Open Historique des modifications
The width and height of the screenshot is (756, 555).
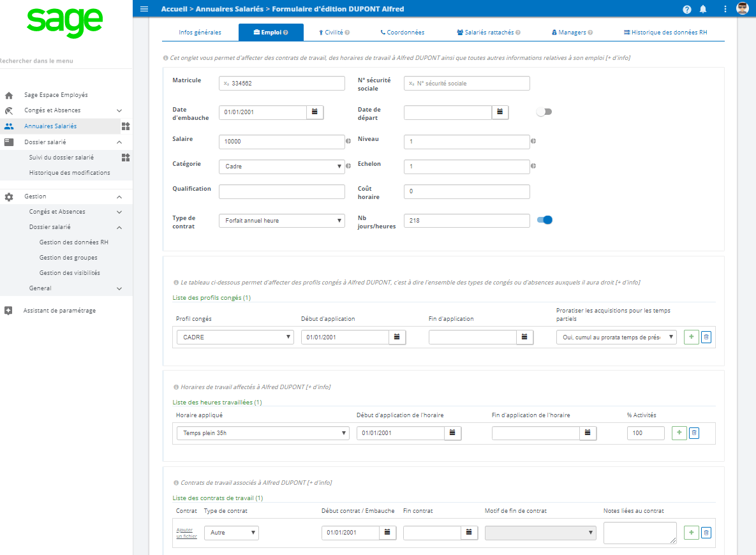click(x=70, y=173)
